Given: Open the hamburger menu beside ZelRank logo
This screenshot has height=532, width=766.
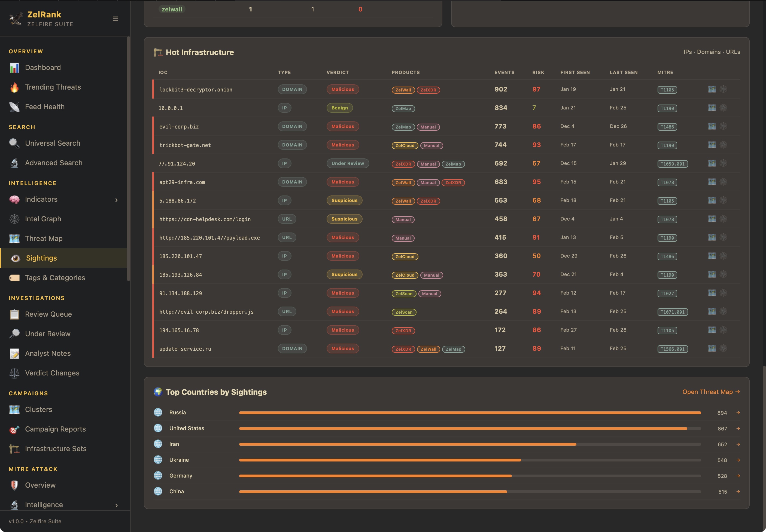Looking at the screenshot, I should pos(115,19).
